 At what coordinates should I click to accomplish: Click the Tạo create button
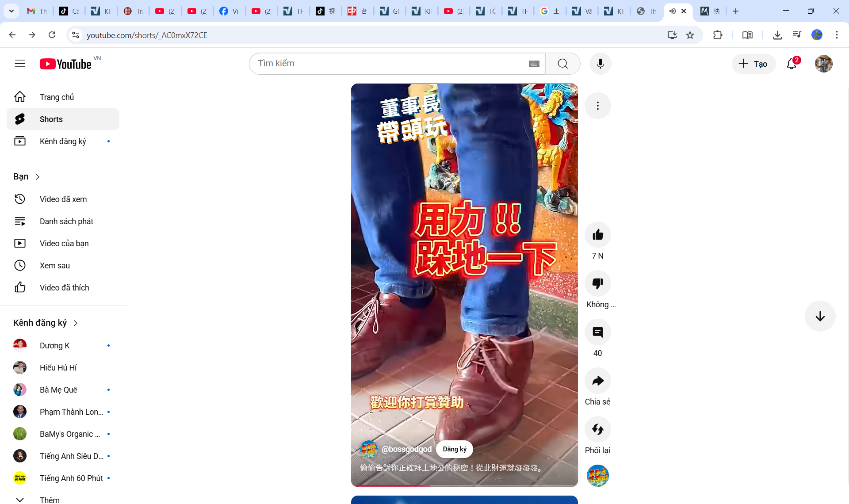click(753, 64)
